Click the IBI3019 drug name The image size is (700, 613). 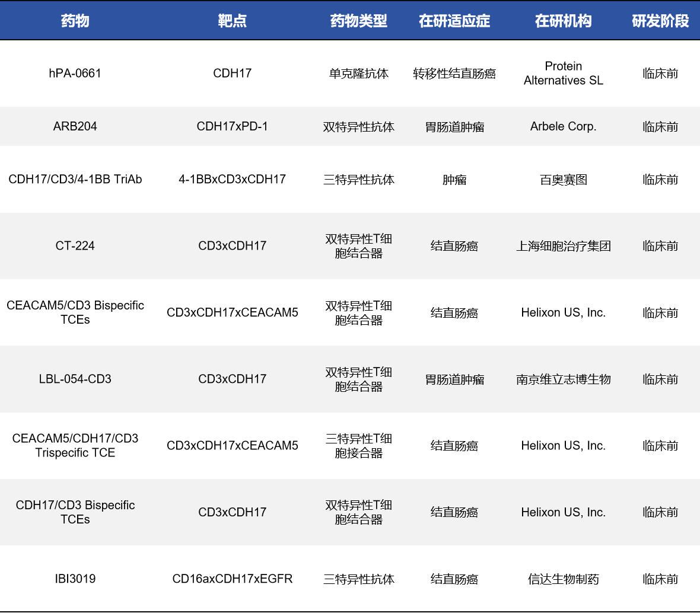click(x=75, y=579)
